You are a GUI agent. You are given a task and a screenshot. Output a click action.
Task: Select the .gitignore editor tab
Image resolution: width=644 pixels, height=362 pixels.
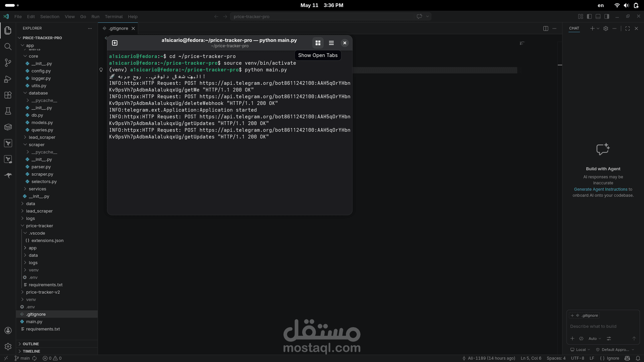coord(118,28)
